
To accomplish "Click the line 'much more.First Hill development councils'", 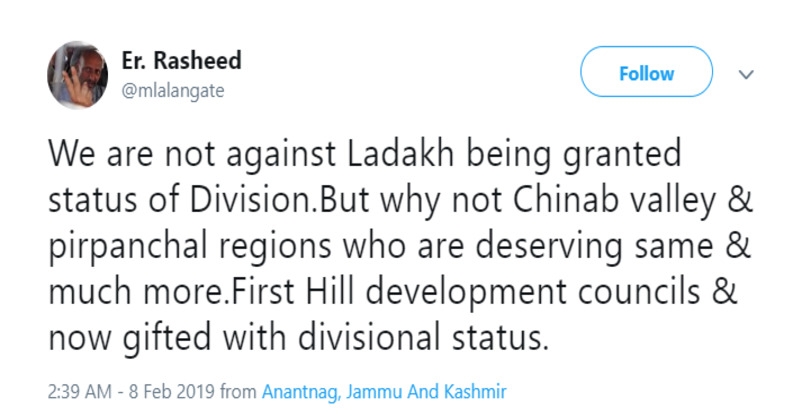I will [393, 292].
